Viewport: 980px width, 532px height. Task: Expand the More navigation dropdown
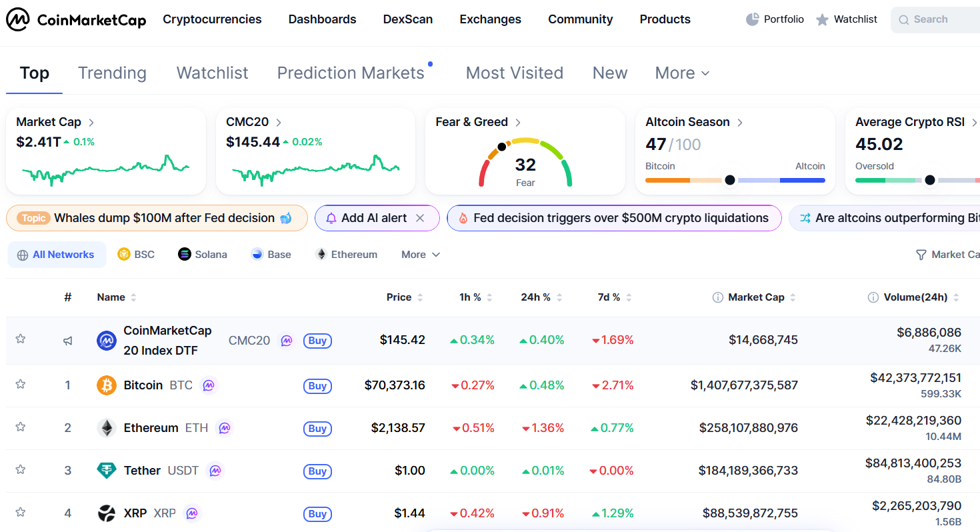tap(681, 73)
